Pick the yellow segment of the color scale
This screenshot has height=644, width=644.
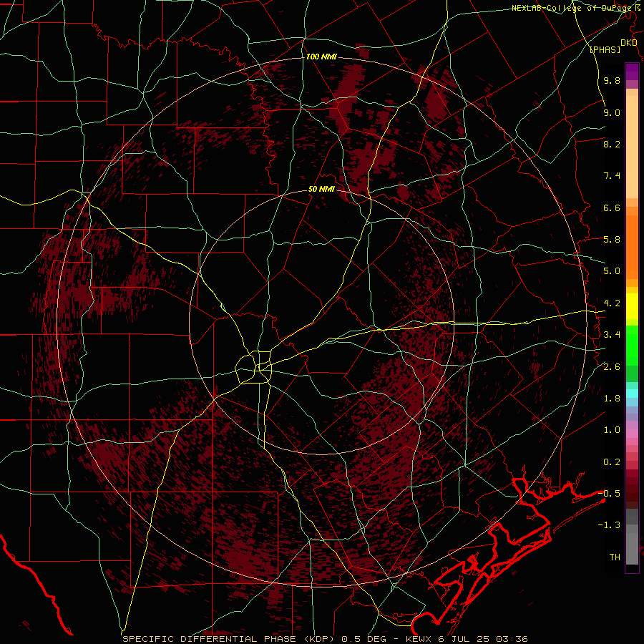(632, 306)
